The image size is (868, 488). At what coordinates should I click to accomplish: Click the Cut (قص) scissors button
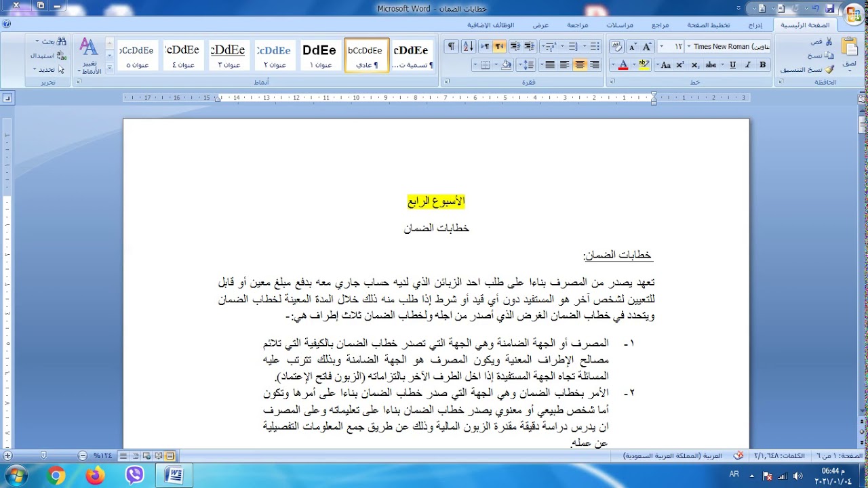pos(823,42)
